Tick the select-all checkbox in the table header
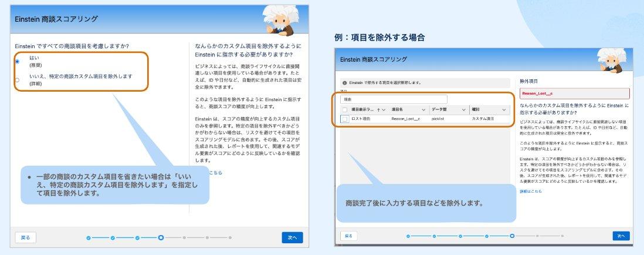Viewport: 644px width, 255px height. point(345,110)
